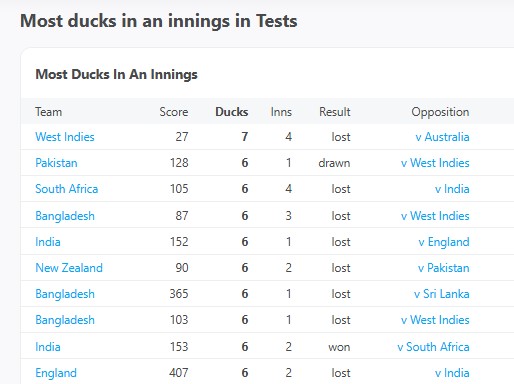The width and height of the screenshot is (514, 384).
Task: Open the England team link
Action: (56, 373)
